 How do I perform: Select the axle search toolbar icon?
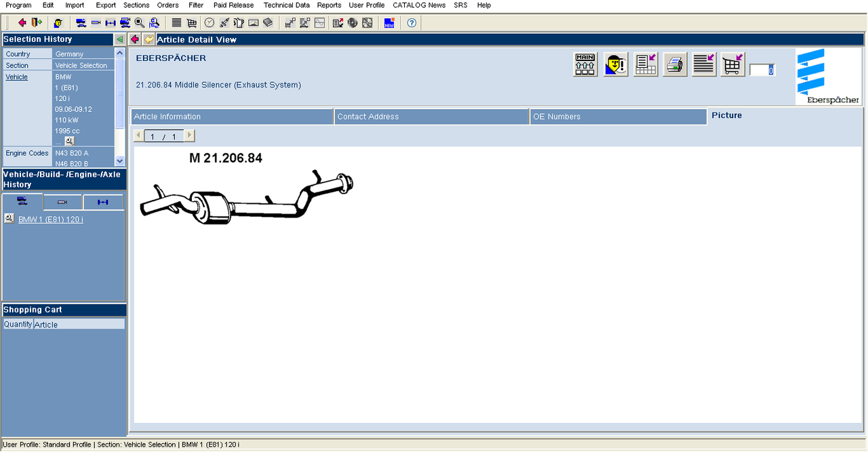click(111, 22)
